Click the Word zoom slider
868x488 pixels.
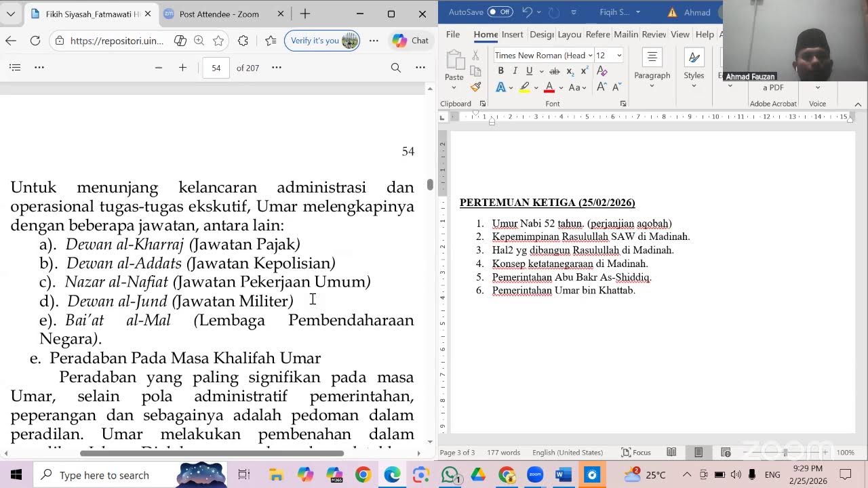click(x=787, y=452)
